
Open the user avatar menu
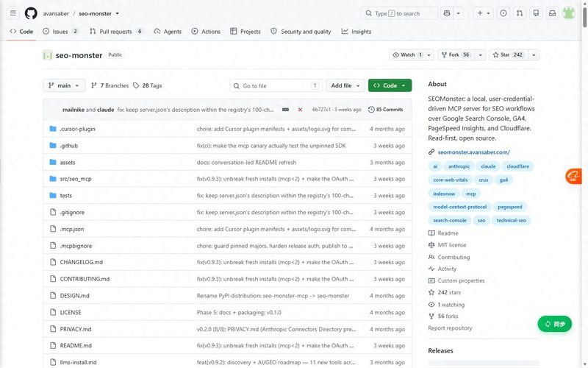(x=568, y=13)
